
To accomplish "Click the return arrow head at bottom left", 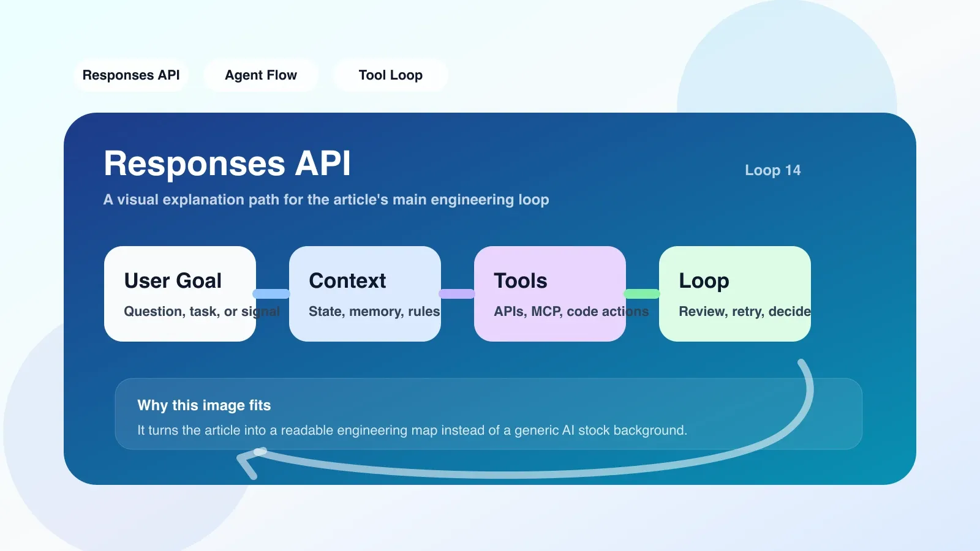I will [x=250, y=462].
